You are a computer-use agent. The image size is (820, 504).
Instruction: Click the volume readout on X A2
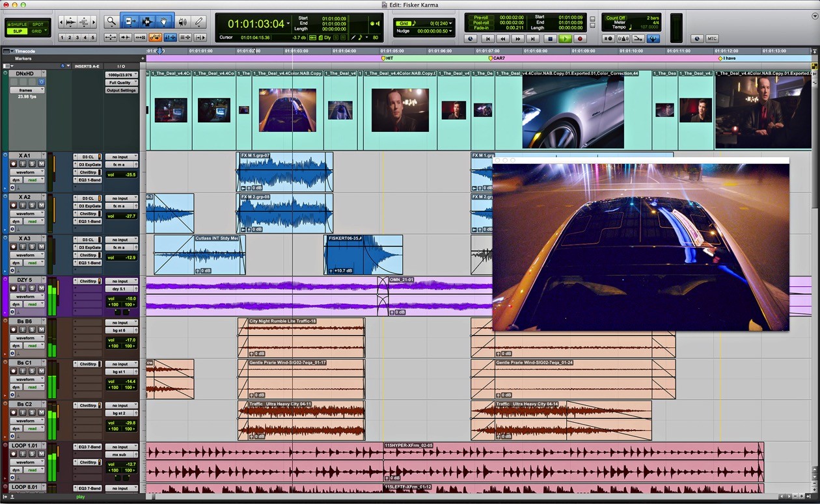(x=122, y=216)
